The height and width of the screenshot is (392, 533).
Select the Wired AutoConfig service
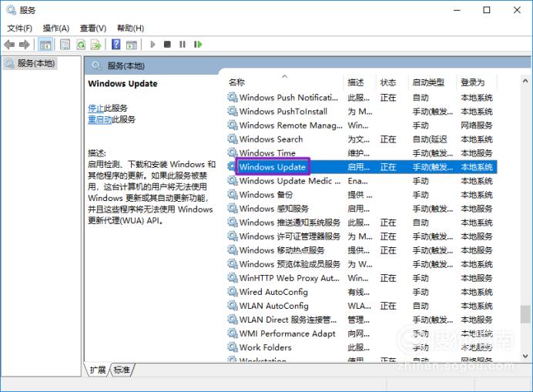pos(362,292)
